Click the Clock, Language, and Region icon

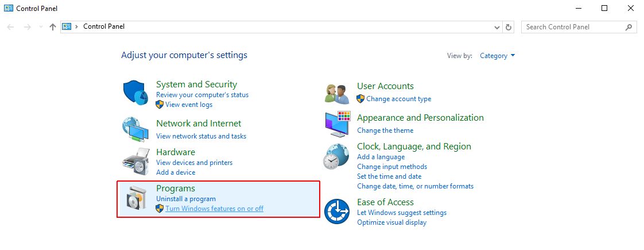click(x=337, y=156)
